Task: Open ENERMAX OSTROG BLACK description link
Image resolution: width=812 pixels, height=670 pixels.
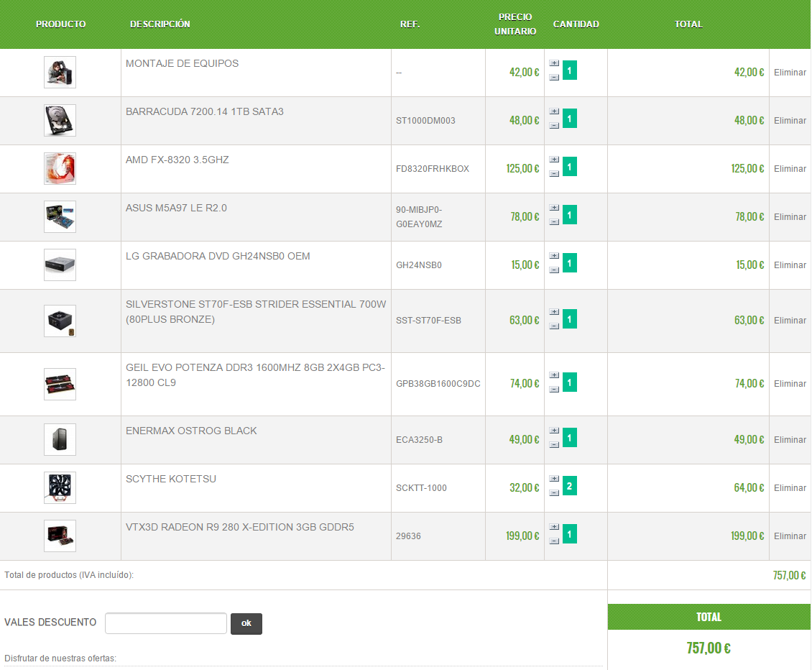Action: pos(191,431)
